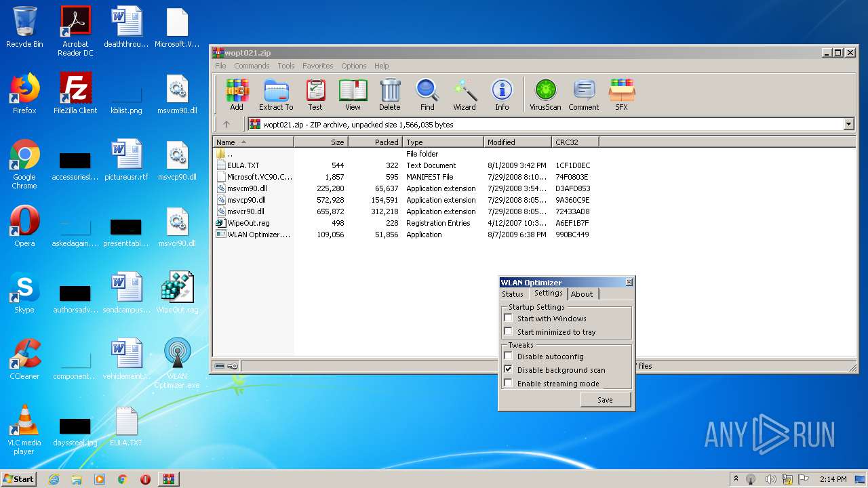The width and height of the screenshot is (868, 488).
Task: Check Disable autoconfig option
Action: [508, 356]
